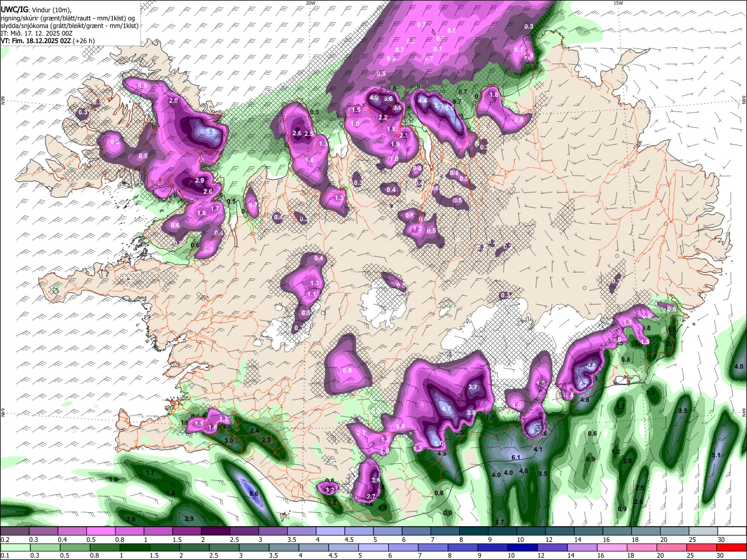This screenshot has width=747, height=560.
Task: Pick the dark purple swatch between 2 and 2.5
Action: (216, 531)
